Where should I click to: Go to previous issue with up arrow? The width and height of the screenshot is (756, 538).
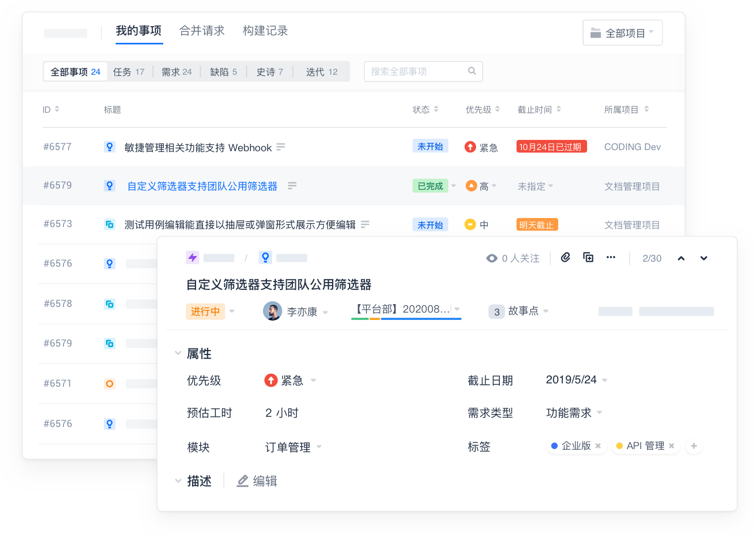point(681,258)
